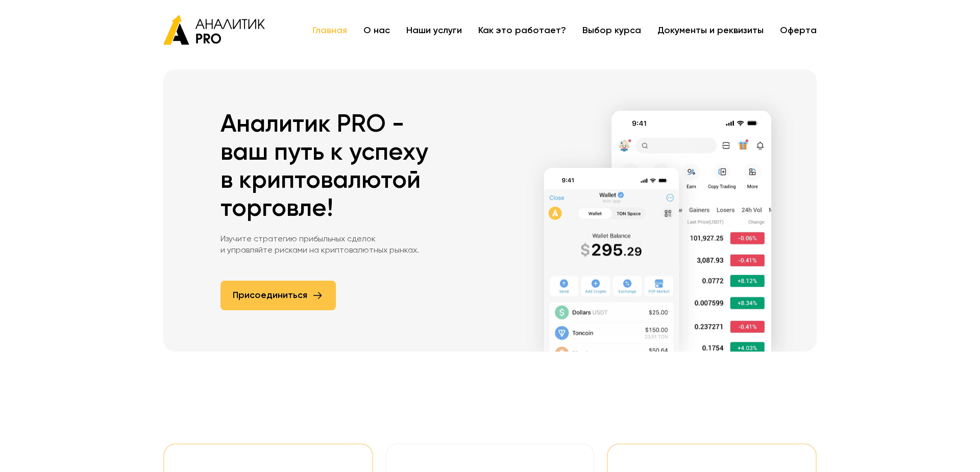
Task: Go to the Выбор курса section
Action: [611, 30]
